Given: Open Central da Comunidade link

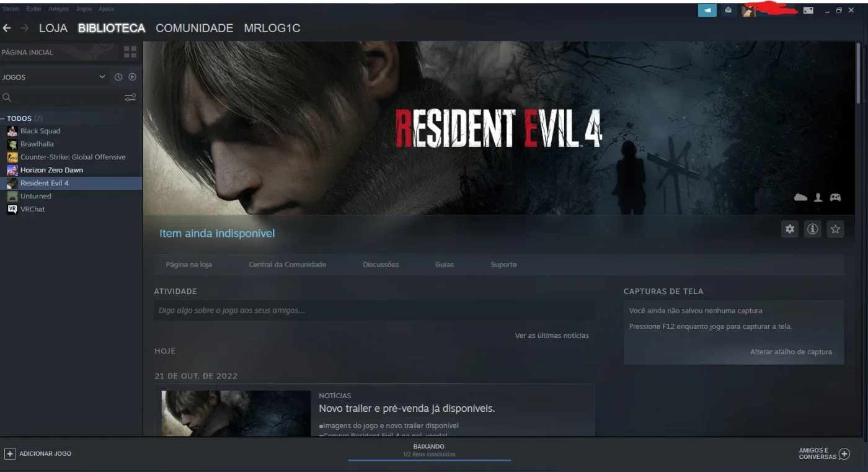Looking at the screenshot, I should tap(287, 264).
